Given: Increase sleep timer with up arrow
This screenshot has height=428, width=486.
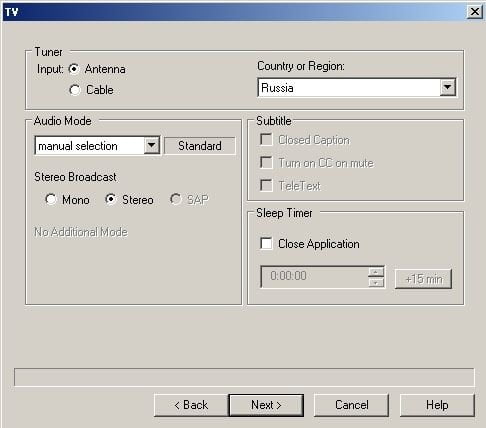Looking at the screenshot, I should point(376,272).
